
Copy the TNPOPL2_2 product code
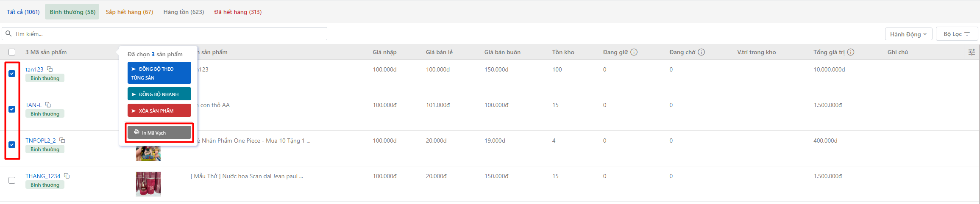click(x=62, y=140)
